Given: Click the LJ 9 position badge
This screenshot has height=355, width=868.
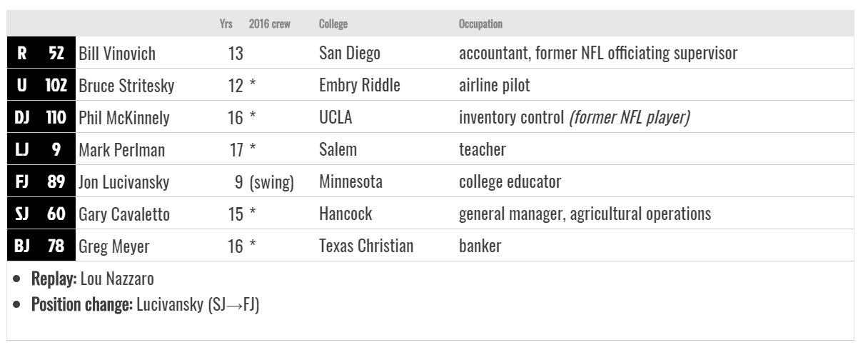Looking at the screenshot, I should (x=40, y=150).
